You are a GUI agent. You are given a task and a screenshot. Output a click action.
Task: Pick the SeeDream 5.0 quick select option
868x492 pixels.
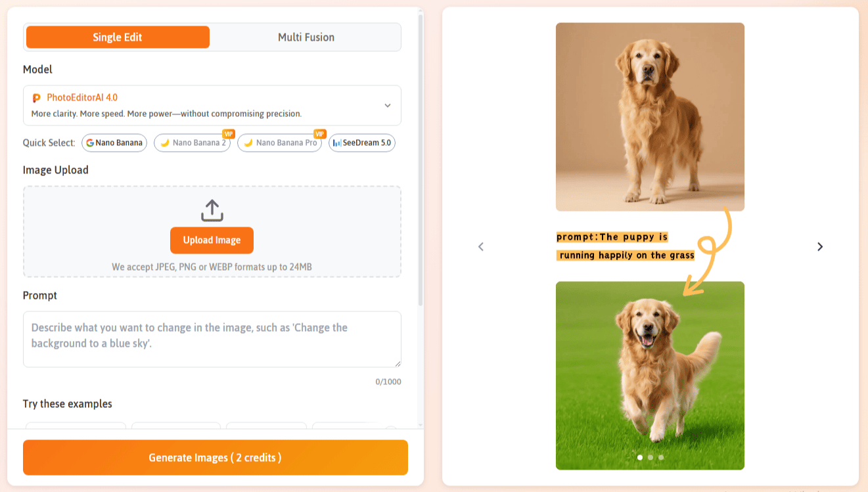(362, 143)
